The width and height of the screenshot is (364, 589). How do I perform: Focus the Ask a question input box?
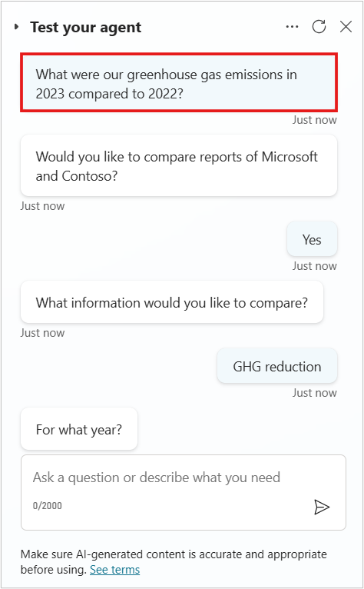pyautogui.click(x=183, y=492)
